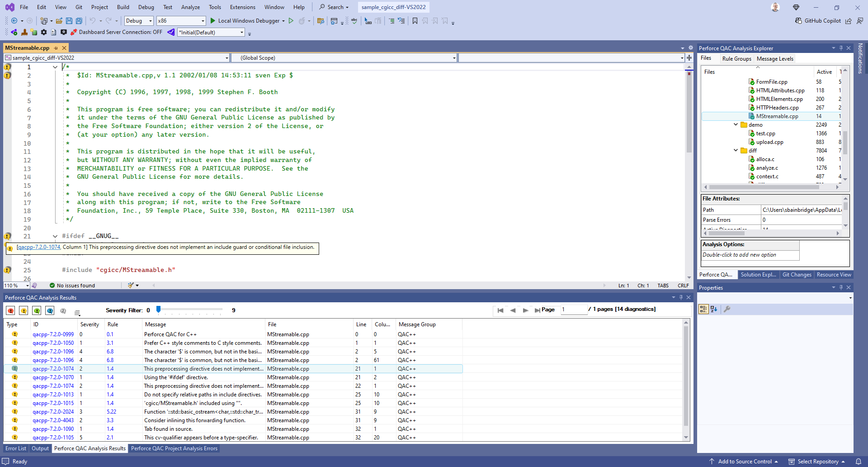Open the Analyze menu
Image resolution: width=868 pixels, height=467 pixels.
(x=190, y=7)
